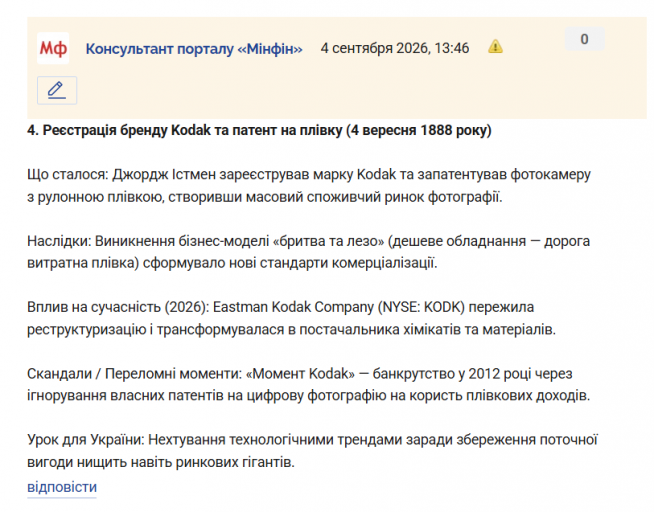Click the paragraph starting with Наслідки
The image size is (654, 512).
(309, 252)
